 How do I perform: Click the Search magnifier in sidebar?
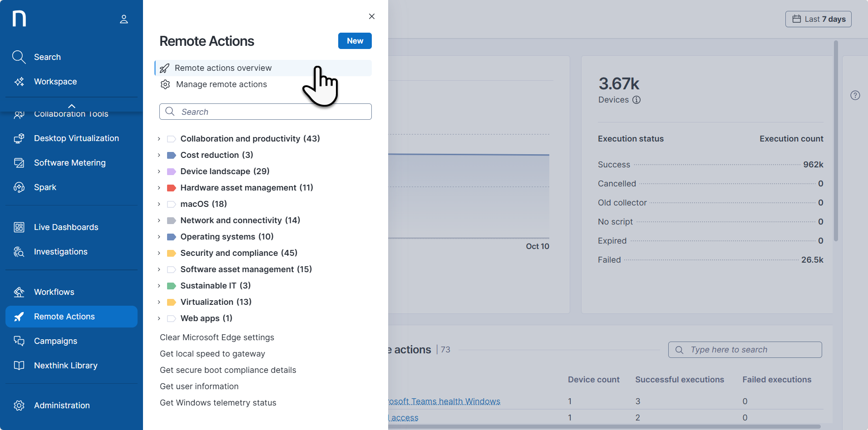tap(19, 57)
